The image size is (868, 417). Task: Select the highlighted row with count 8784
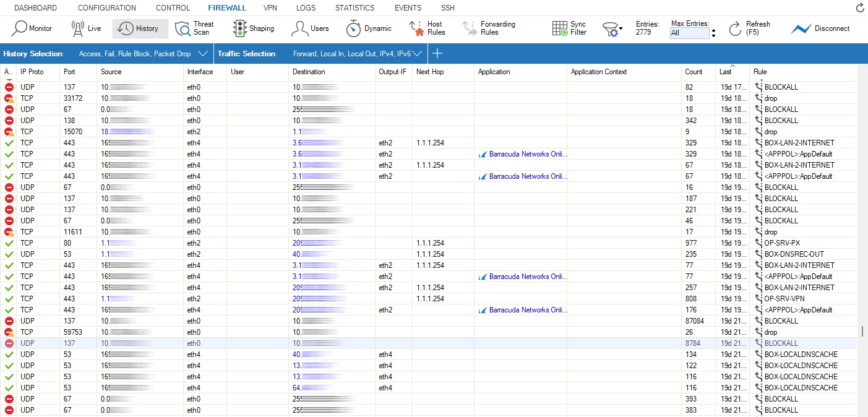coord(429,343)
